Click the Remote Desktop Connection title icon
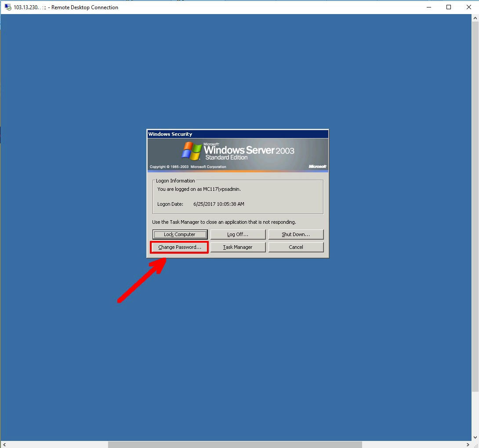 [x=8, y=7]
